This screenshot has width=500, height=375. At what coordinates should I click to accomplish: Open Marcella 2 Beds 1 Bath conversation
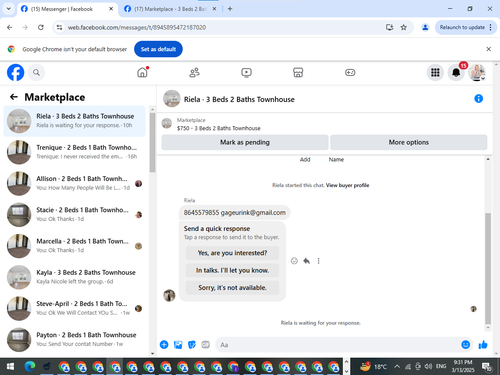(75, 246)
